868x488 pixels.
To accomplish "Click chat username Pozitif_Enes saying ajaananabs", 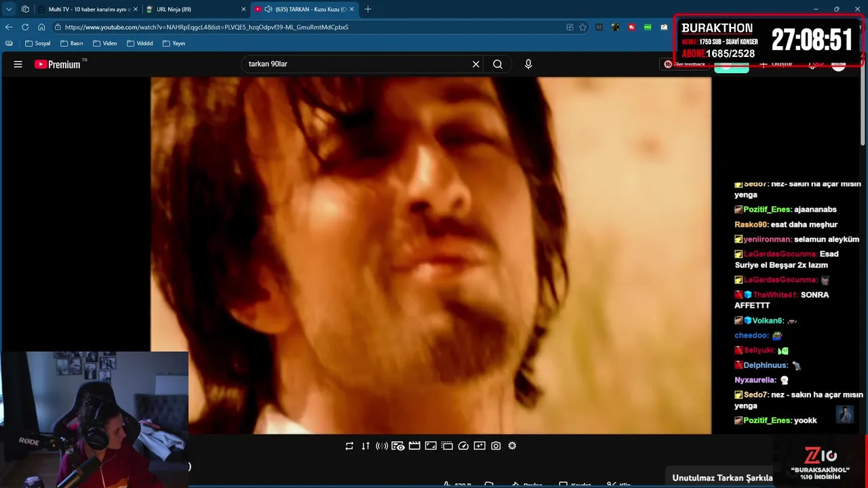I will [x=768, y=209].
